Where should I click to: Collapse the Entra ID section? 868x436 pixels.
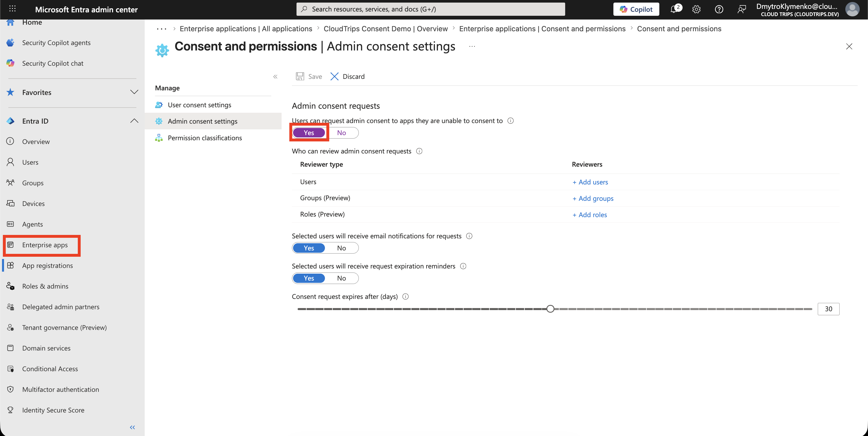[134, 121]
